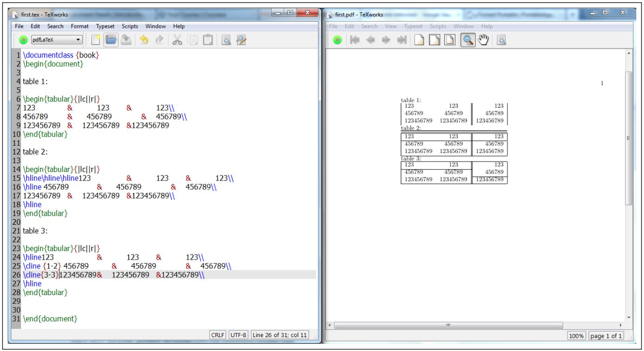
Task: Click the Save icon in editor toolbar
Action: click(x=126, y=40)
